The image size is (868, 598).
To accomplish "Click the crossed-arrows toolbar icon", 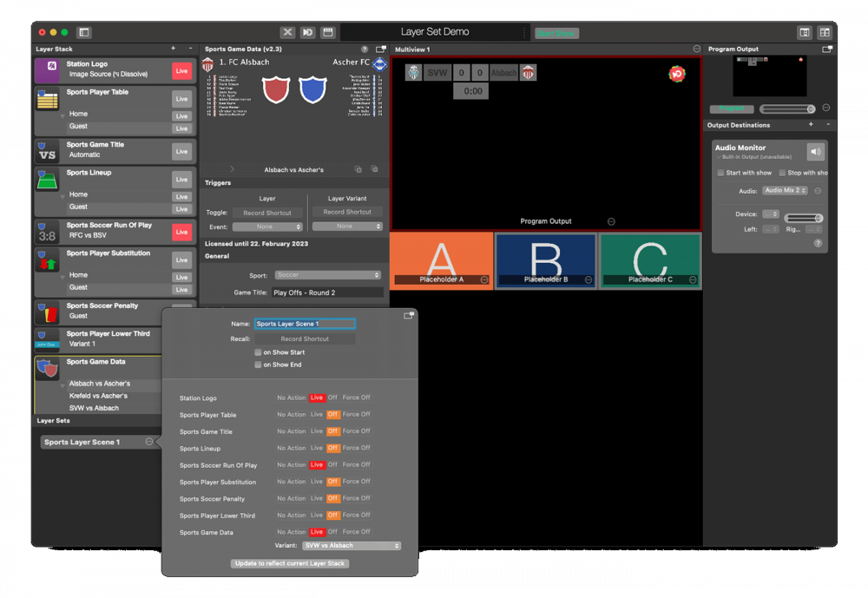I will [288, 33].
